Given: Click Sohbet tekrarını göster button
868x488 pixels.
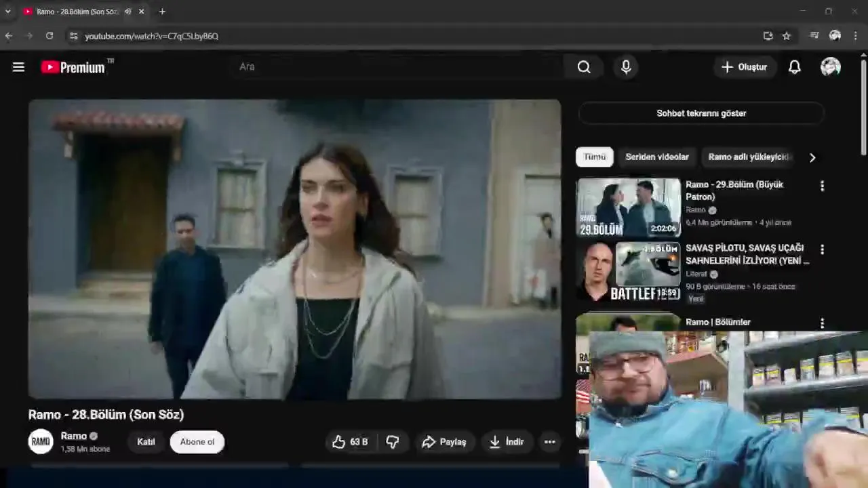Looking at the screenshot, I should pos(701,113).
